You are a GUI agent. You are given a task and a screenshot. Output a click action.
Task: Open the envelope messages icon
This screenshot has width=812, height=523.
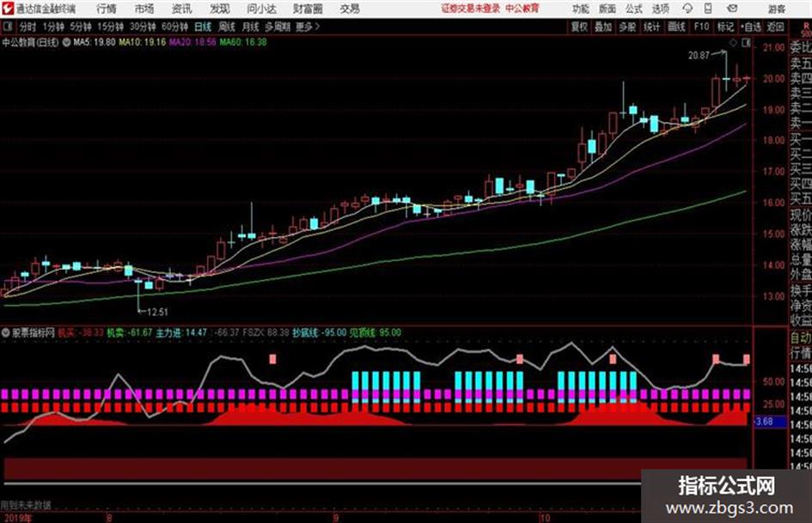click(x=732, y=9)
